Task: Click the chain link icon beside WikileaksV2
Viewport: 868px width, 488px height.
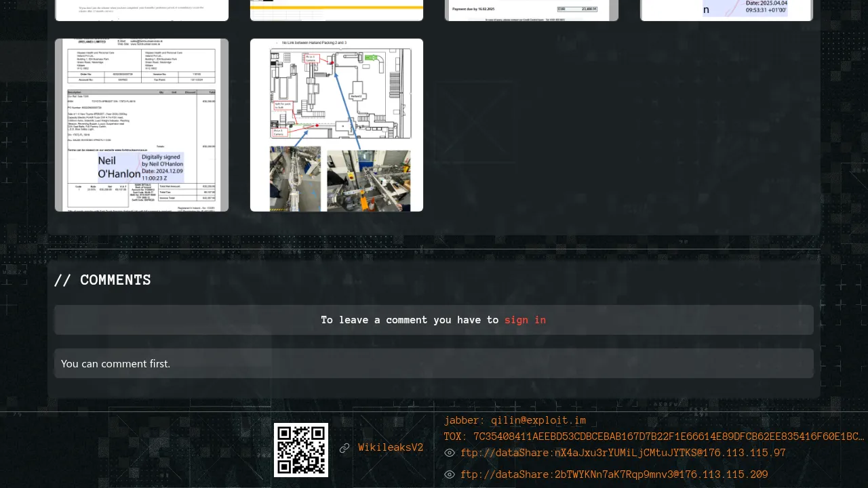Action: click(x=344, y=448)
